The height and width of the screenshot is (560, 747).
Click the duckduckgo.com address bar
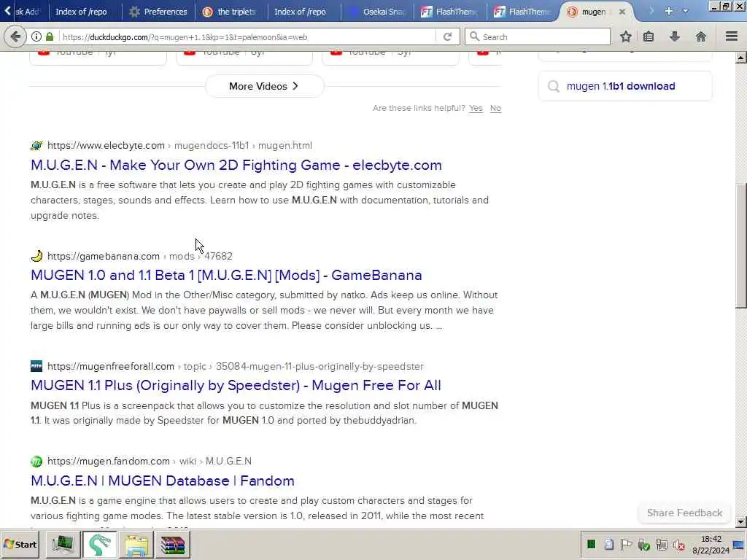click(248, 36)
